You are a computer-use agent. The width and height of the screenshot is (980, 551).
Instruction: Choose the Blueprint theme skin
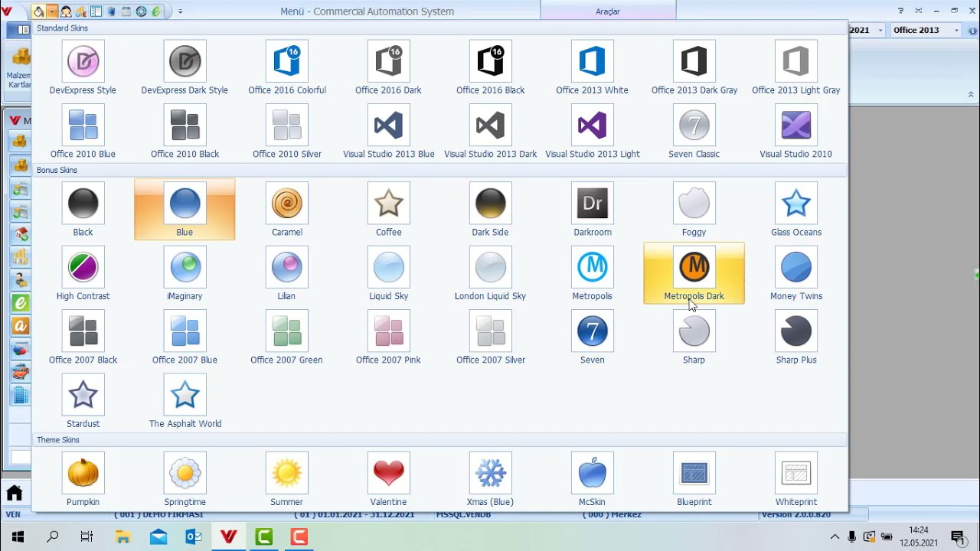[694, 479]
